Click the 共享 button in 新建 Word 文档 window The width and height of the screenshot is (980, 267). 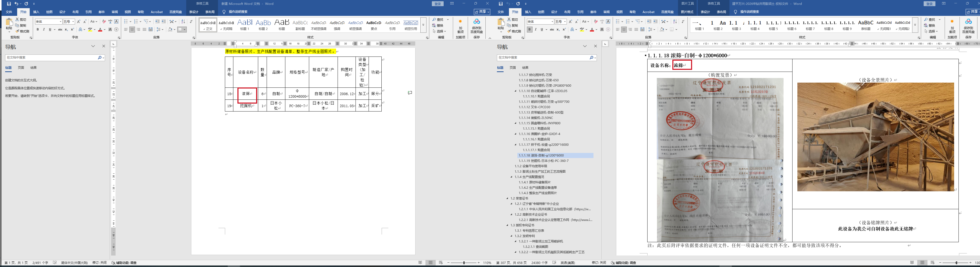click(x=481, y=12)
